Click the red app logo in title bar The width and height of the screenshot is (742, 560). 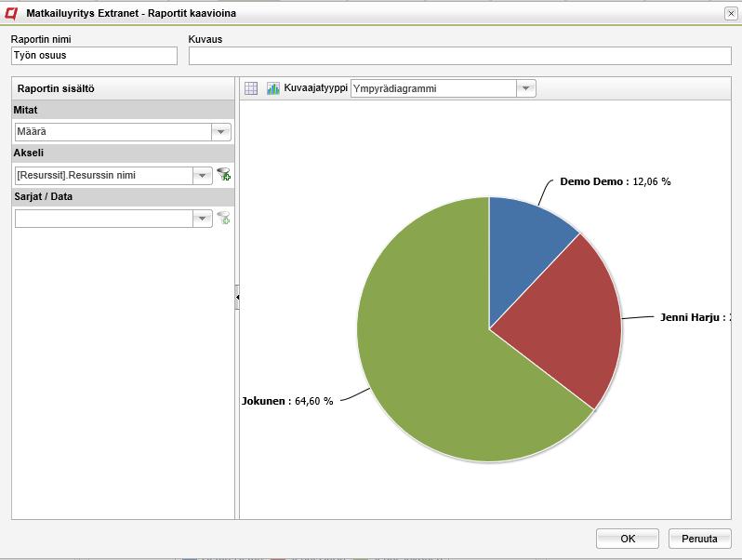(x=10, y=13)
